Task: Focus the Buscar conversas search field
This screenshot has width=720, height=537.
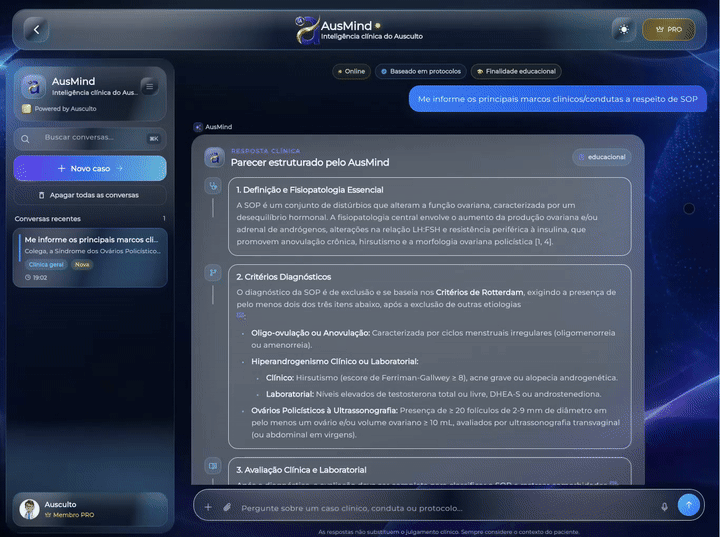Action: pos(90,139)
